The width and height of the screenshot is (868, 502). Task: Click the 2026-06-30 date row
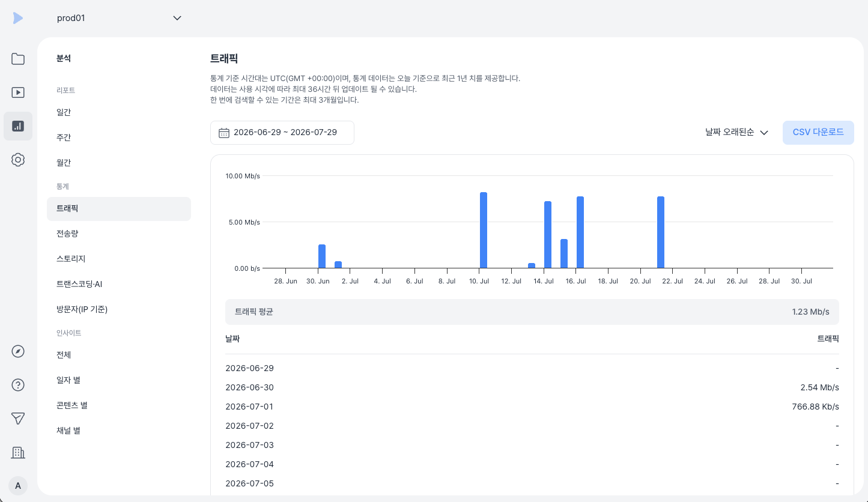pos(532,387)
